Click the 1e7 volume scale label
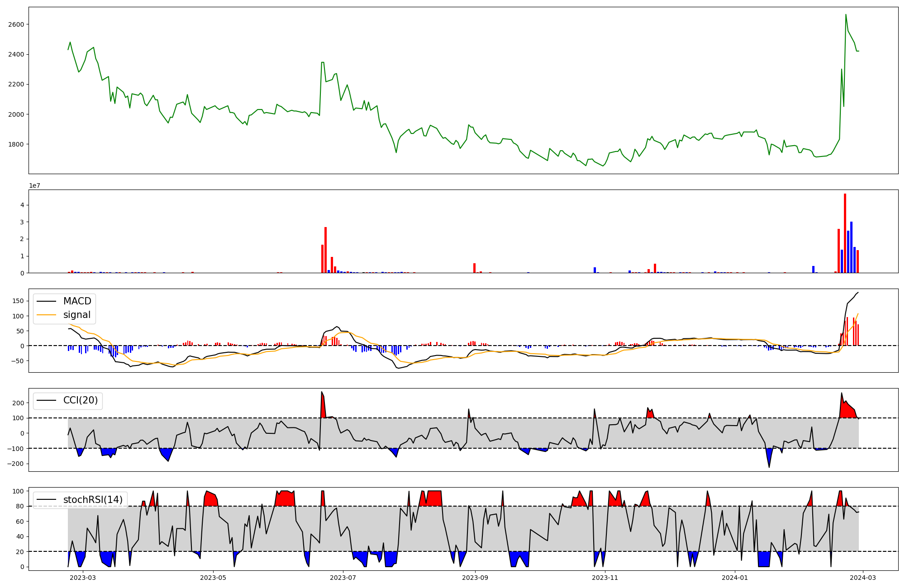 (x=34, y=185)
